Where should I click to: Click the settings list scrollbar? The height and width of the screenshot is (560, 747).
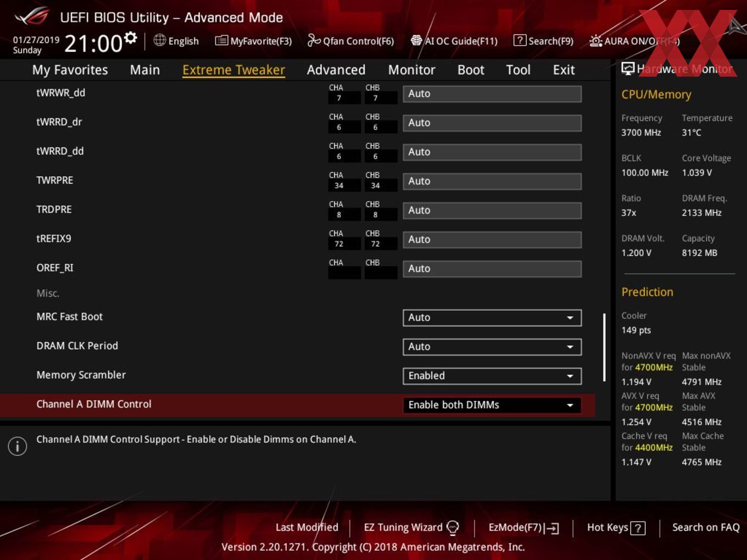(604, 348)
